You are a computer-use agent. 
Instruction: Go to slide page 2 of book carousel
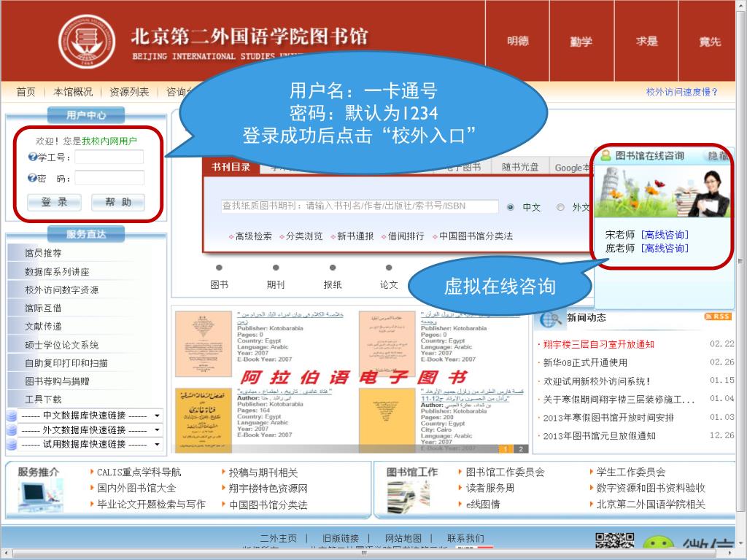pyautogui.click(x=521, y=449)
